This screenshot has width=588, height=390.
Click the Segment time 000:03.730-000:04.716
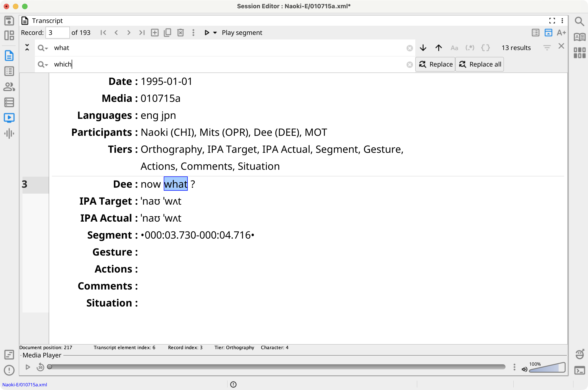coord(198,235)
